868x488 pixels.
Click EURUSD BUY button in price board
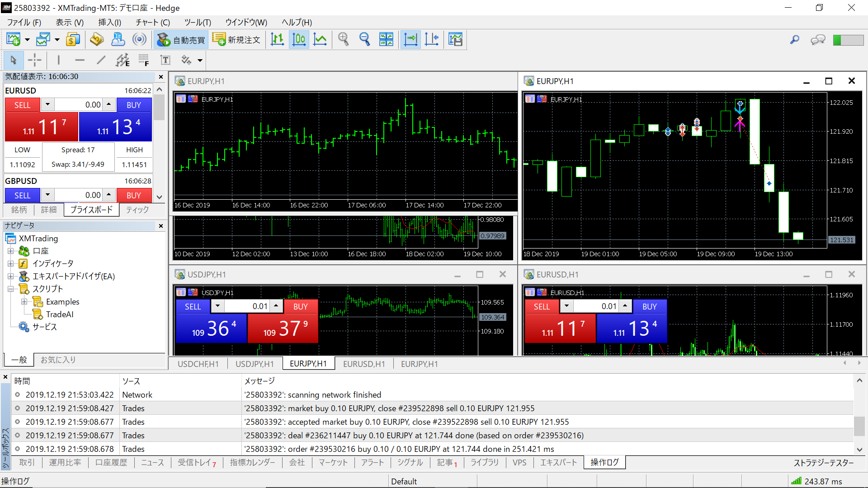click(x=134, y=105)
